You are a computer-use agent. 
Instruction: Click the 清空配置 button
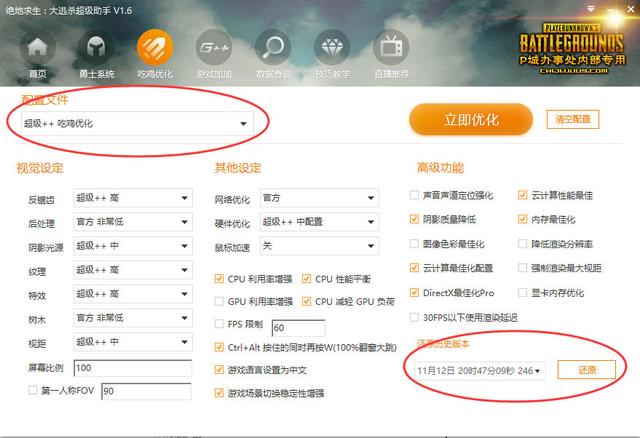coord(573,119)
